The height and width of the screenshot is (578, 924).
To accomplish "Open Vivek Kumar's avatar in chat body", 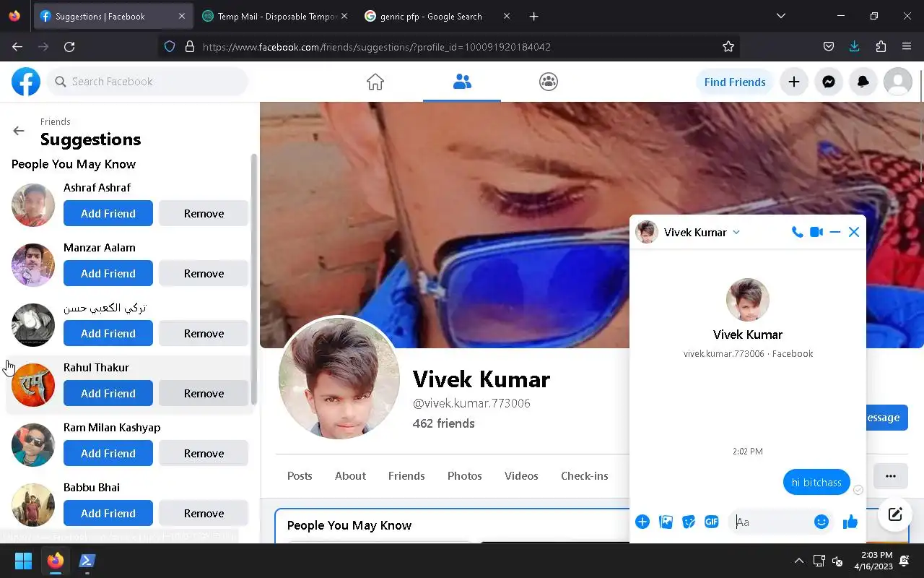I will [x=748, y=300].
